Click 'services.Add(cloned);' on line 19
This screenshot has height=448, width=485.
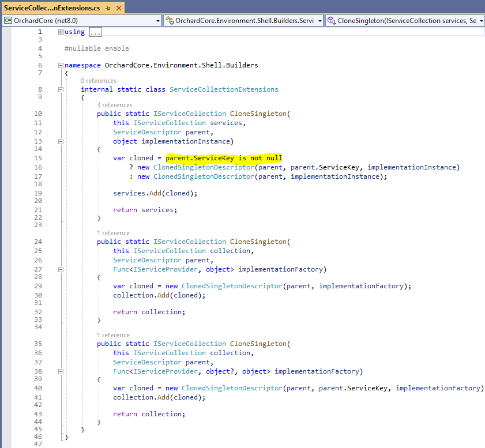155,193
